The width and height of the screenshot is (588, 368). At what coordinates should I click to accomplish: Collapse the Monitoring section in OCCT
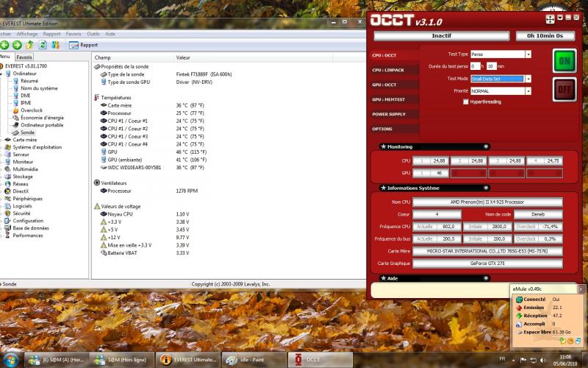(486, 146)
